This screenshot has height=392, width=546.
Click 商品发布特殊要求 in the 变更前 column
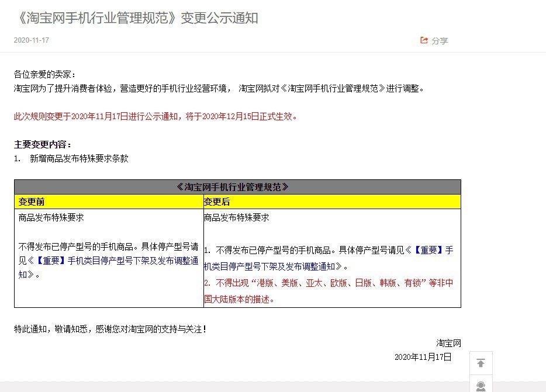click(x=51, y=217)
